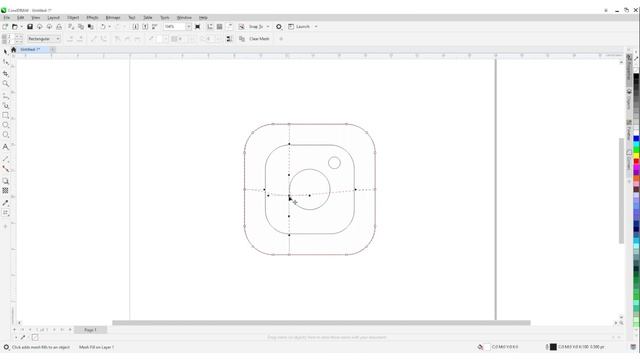This screenshot has height=360, width=640.
Task: Click the New document icon
Action: click(5, 27)
